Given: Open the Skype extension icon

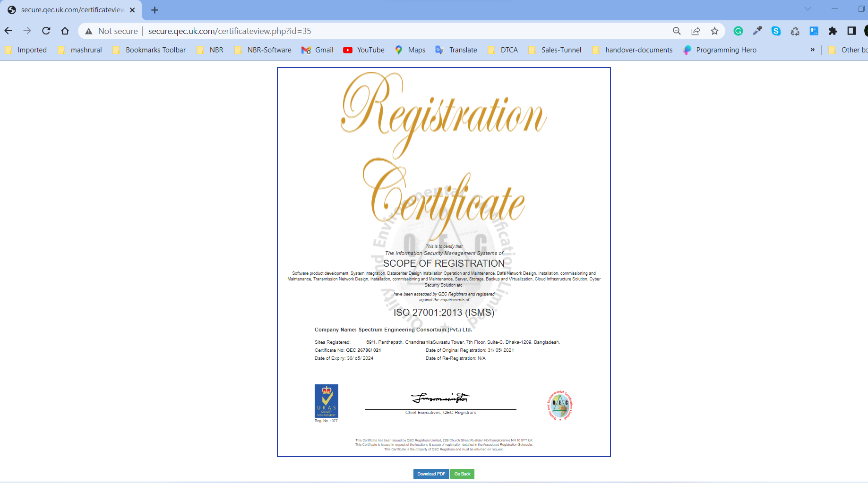Looking at the screenshot, I should click(776, 31).
